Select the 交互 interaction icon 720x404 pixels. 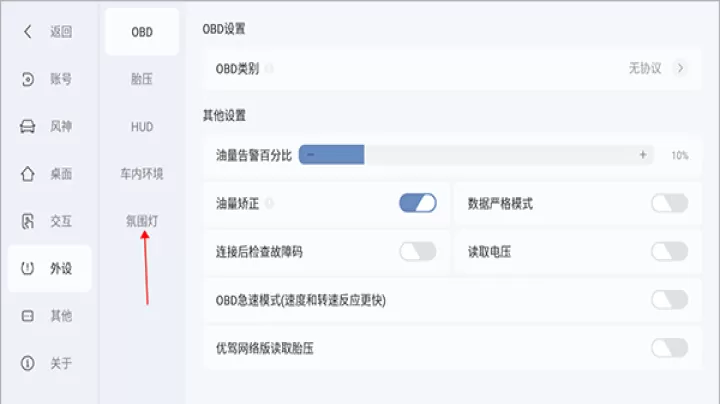click(28, 221)
